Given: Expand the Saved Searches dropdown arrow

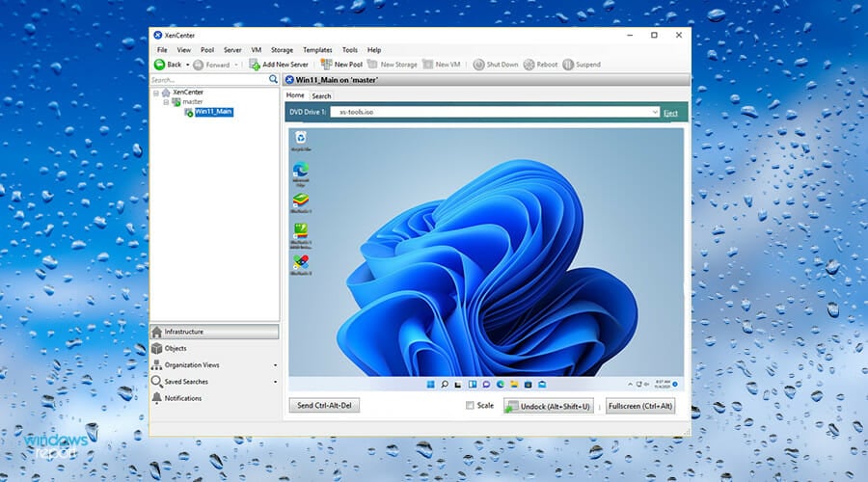Looking at the screenshot, I should pyautogui.click(x=275, y=382).
